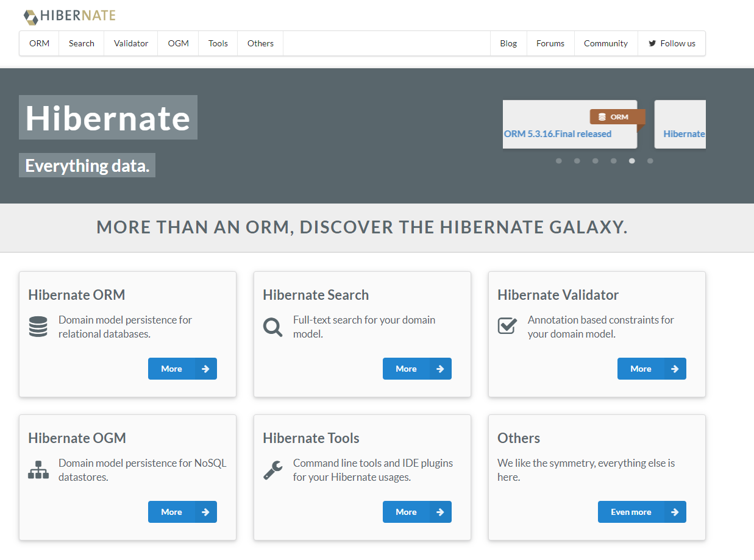The width and height of the screenshot is (754, 560).
Task: Click More label in Hibernate Search card
Action: click(406, 369)
